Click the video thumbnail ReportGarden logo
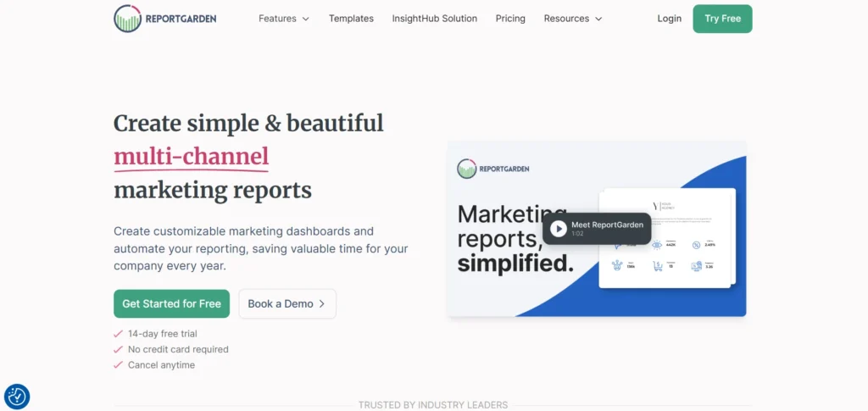This screenshot has height=411, width=868. pyautogui.click(x=492, y=169)
